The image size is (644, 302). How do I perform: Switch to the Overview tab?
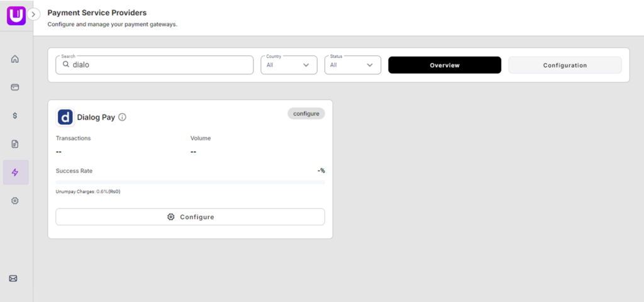coord(444,65)
